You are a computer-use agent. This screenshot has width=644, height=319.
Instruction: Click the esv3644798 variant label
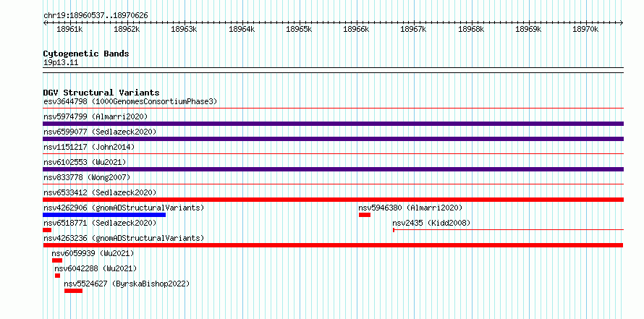(x=130, y=101)
